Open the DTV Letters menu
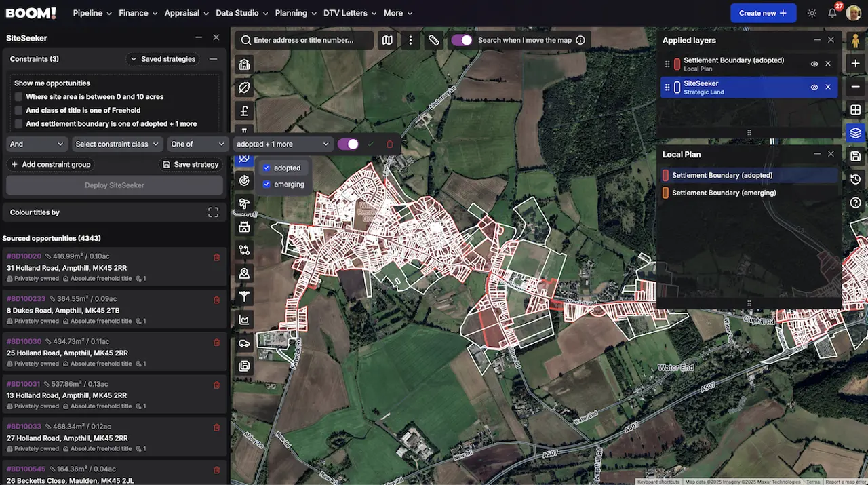The height and width of the screenshot is (485, 868). (350, 13)
